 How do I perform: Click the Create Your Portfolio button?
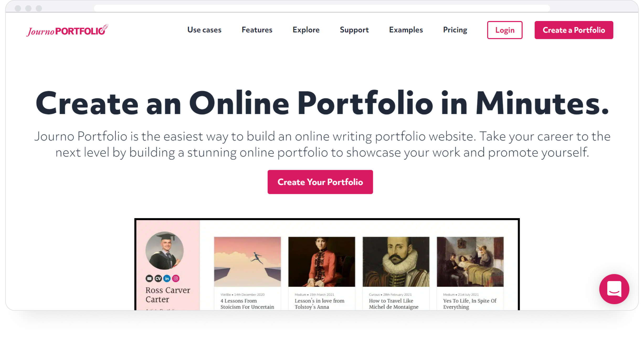pos(320,182)
